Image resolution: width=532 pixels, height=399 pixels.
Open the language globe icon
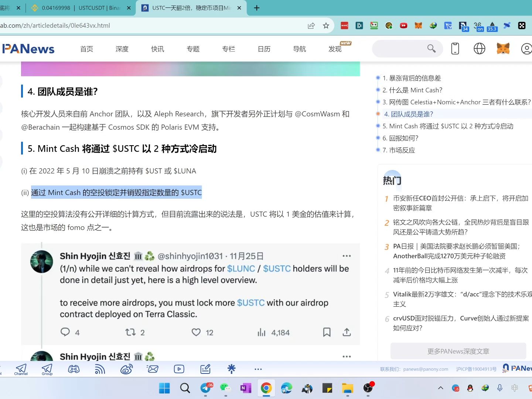pyautogui.click(x=479, y=48)
